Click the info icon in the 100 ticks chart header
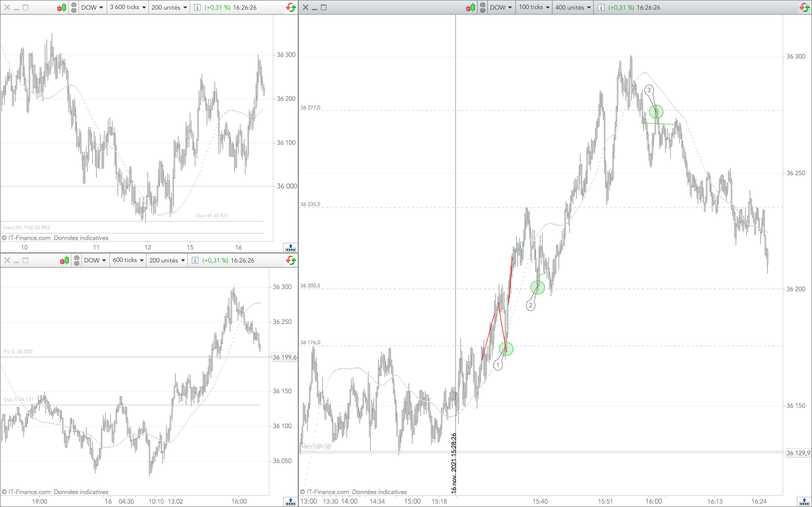 601,7
